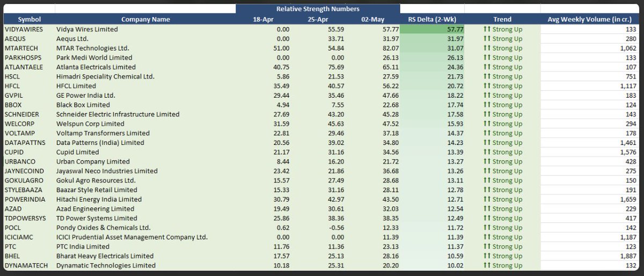Select the STYLEBAAZA symbol cell
Screen dimensions: 644x276
23,190
